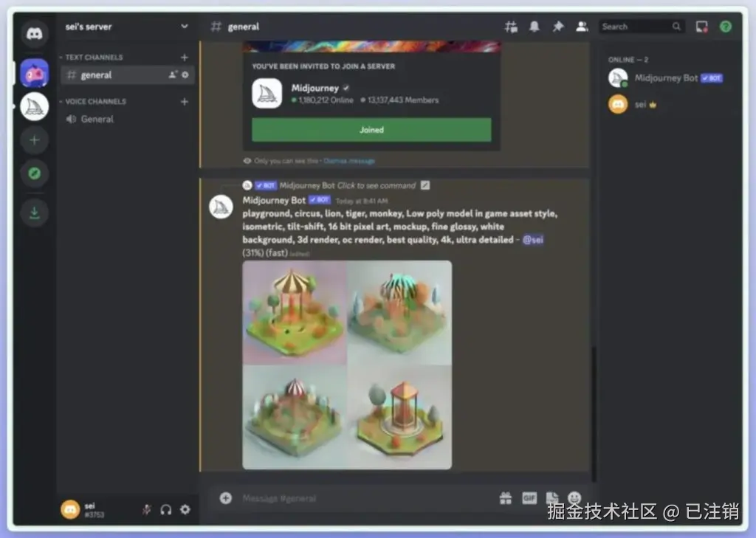This screenshot has width=756, height=538.
Task: Create text channel plus icon
Action: click(184, 58)
